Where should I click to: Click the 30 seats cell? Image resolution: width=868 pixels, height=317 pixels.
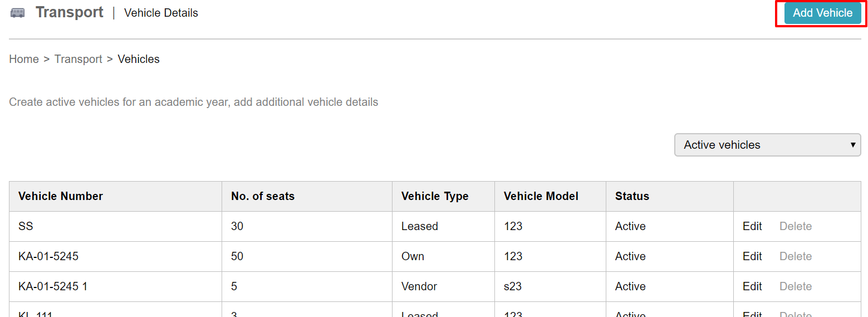307,226
